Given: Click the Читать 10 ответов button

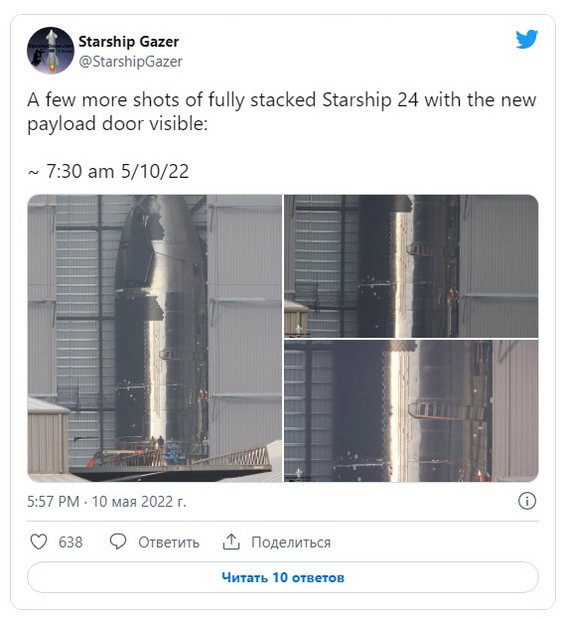Looking at the screenshot, I should pos(283,577).
